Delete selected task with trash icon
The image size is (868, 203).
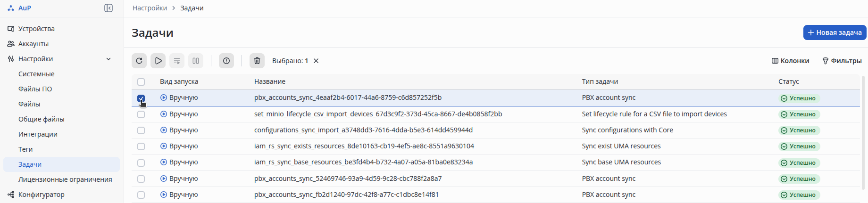(257, 61)
